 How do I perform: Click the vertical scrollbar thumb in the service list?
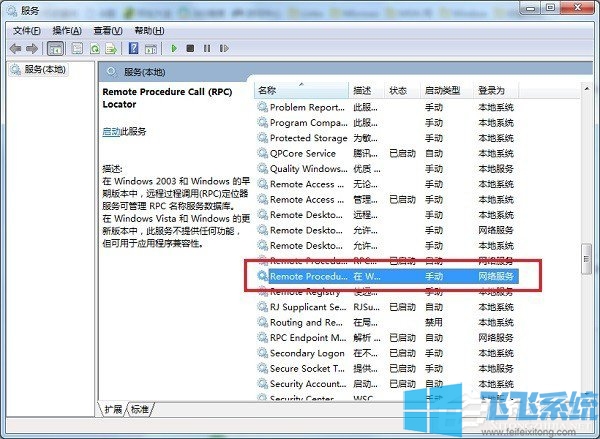(588, 260)
